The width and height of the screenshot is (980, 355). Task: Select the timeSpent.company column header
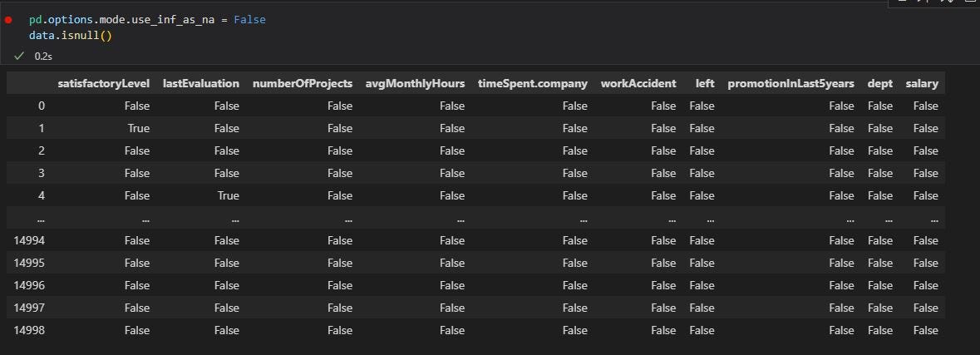[x=533, y=83]
